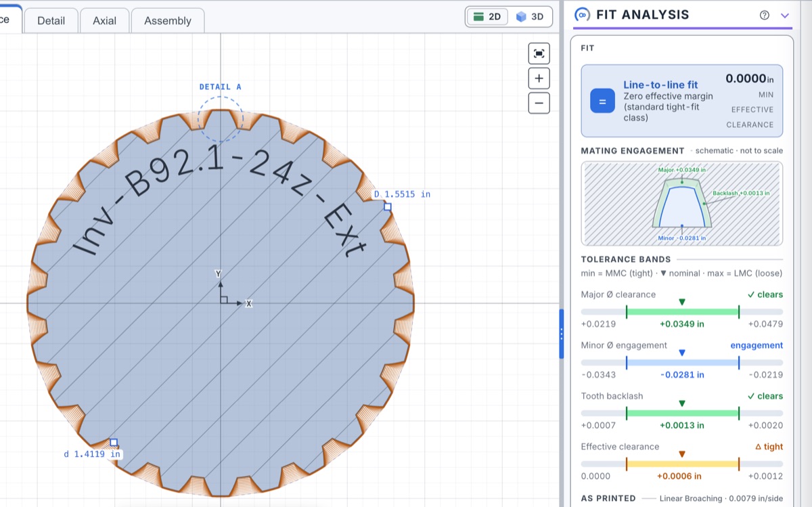Click the Effective clearance yellow tolerance band
Screen dimensions: 812x507
[682, 464]
